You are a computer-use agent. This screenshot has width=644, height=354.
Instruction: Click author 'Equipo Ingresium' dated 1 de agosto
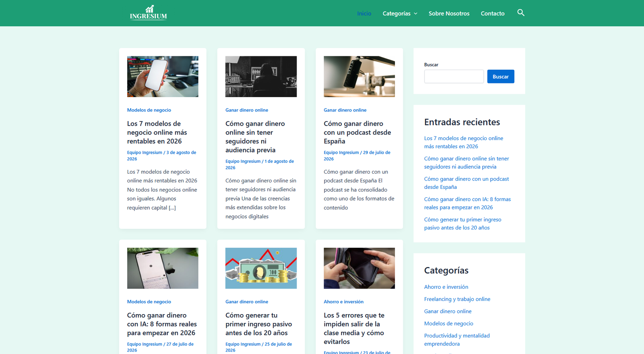[x=243, y=161]
